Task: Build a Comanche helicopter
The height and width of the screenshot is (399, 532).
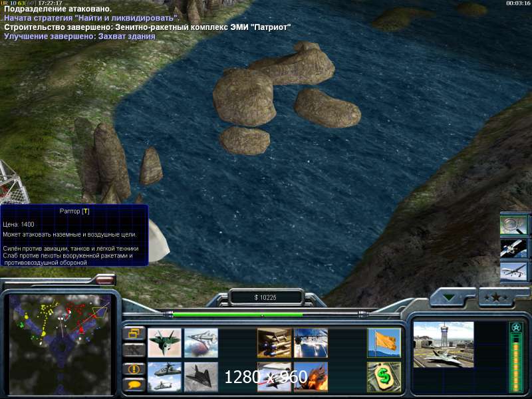Action: point(164,376)
